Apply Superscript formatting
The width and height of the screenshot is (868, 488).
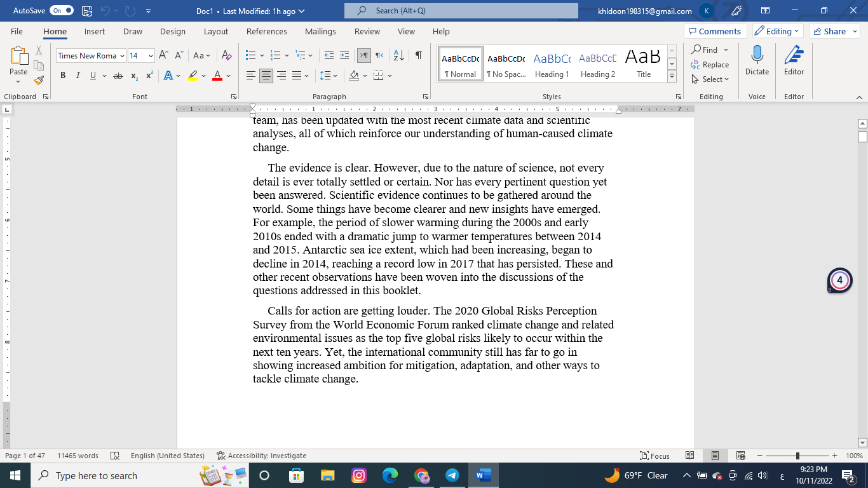(x=149, y=76)
